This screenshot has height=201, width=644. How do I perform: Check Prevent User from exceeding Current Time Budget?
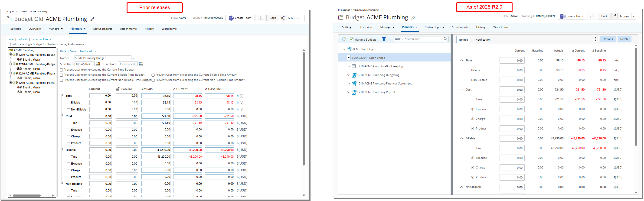pyautogui.click(x=61, y=70)
